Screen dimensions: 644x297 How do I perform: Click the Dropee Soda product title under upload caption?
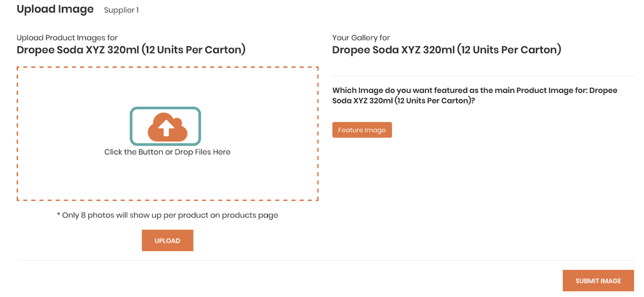pos(131,50)
